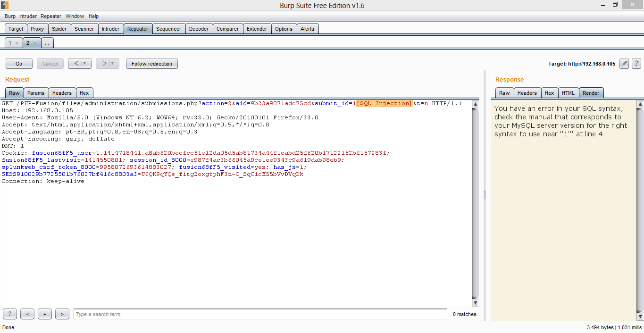
Task: Send the request with the Go button
Action: click(19, 64)
